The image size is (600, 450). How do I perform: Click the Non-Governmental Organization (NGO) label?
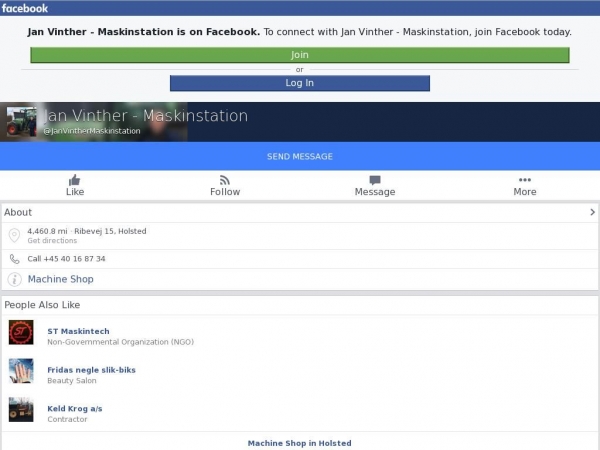click(121, 342)
